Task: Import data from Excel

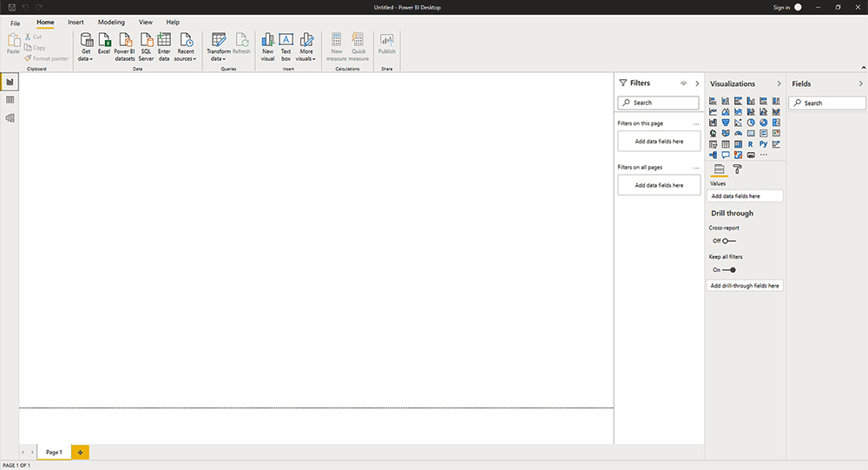Action: coord(104,43)
